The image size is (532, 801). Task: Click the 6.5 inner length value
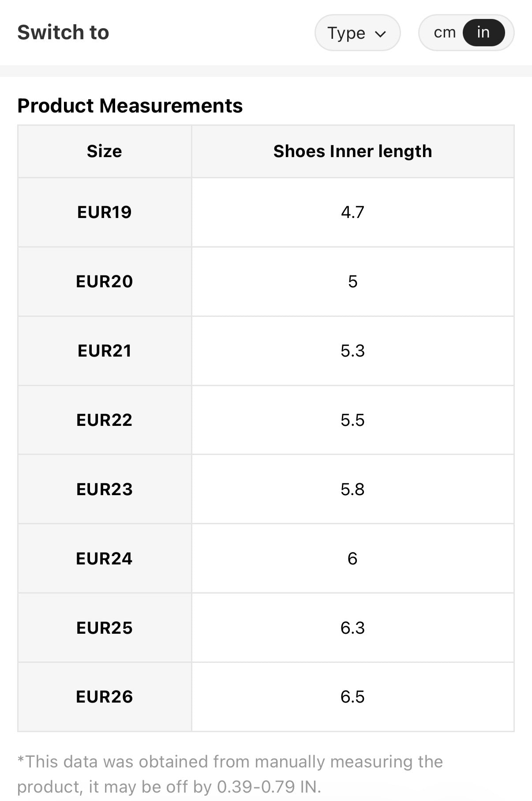(352, 697)
